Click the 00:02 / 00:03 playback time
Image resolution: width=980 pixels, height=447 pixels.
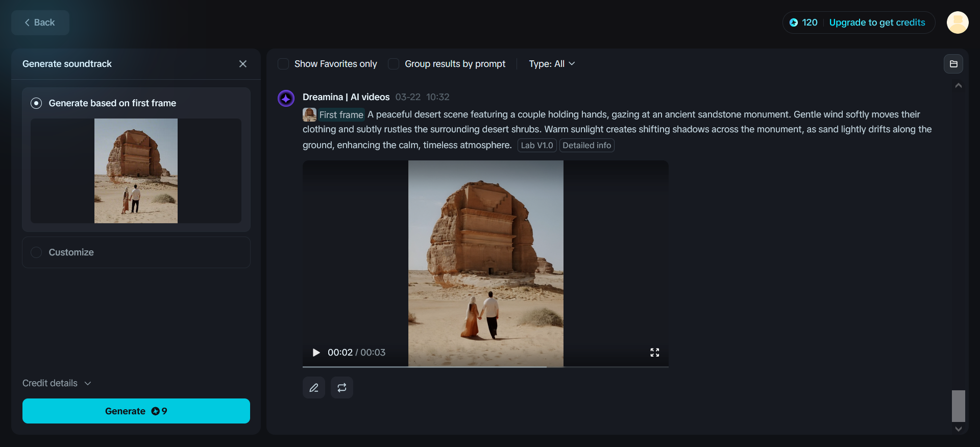tap(356, 352)
